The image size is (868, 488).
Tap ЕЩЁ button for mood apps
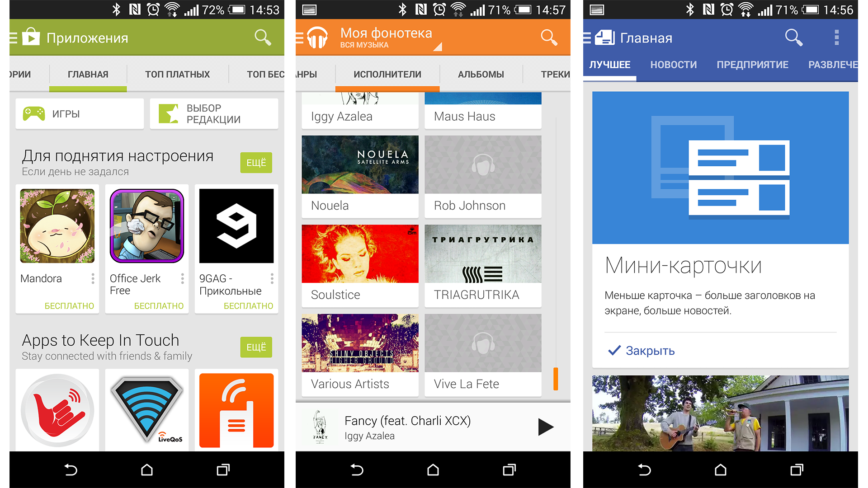tap(256, 163)
